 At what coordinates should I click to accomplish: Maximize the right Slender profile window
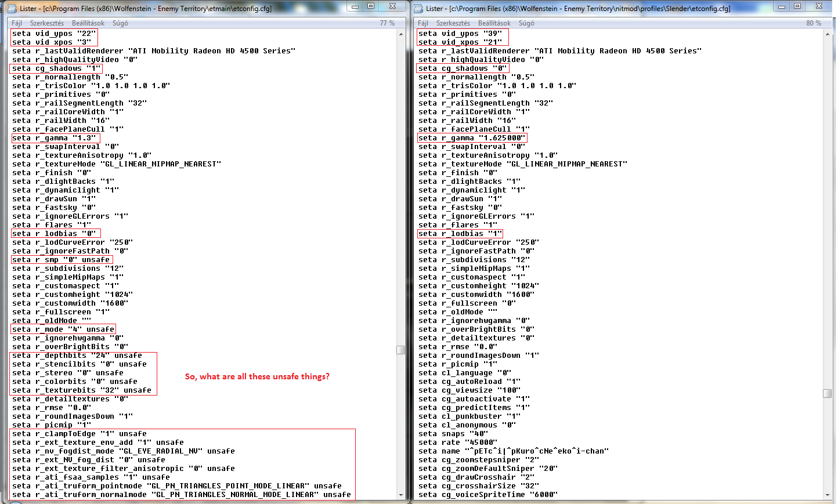pos(797,6)
